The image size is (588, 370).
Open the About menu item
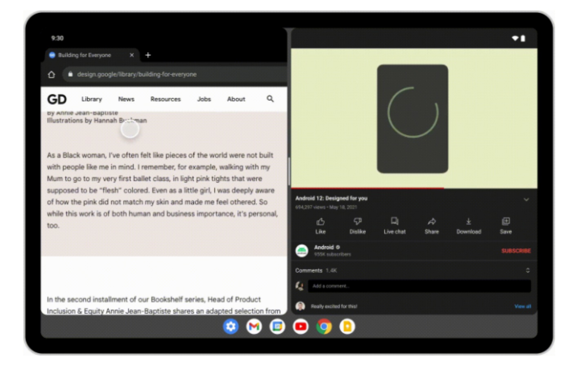click(x=236, y=99)
